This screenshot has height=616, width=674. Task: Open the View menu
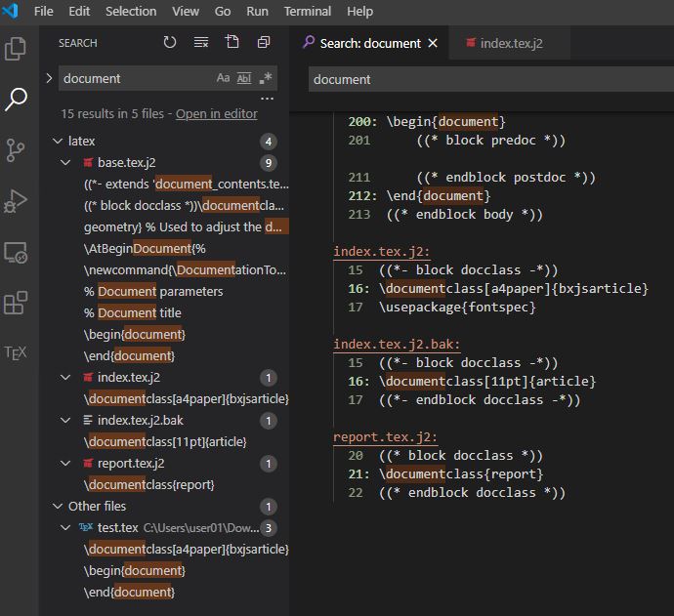tap(186, 11)
